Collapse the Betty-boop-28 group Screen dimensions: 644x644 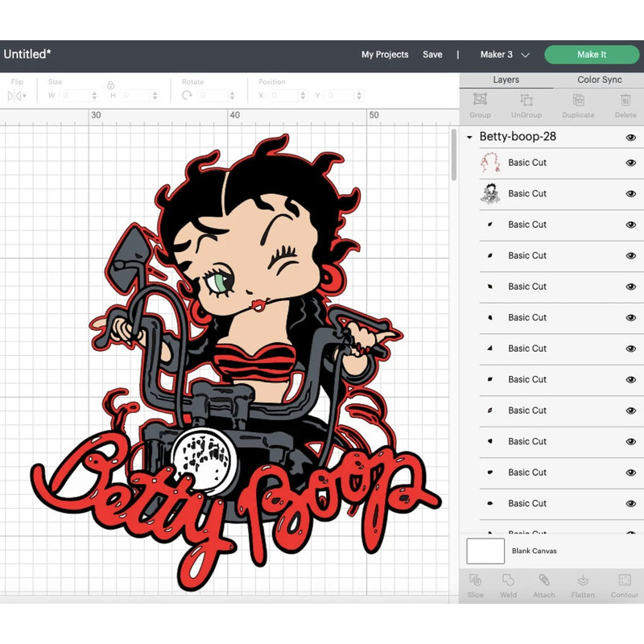click(x=469, y=137)
